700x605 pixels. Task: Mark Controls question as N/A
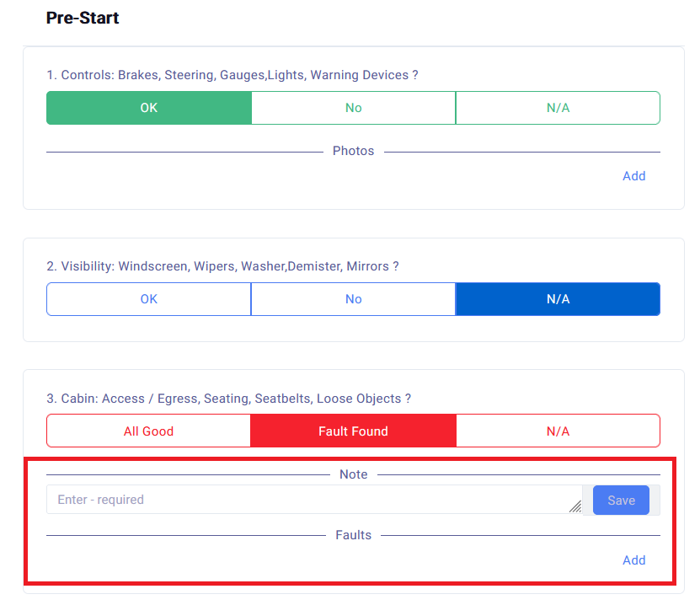point(558,108)
